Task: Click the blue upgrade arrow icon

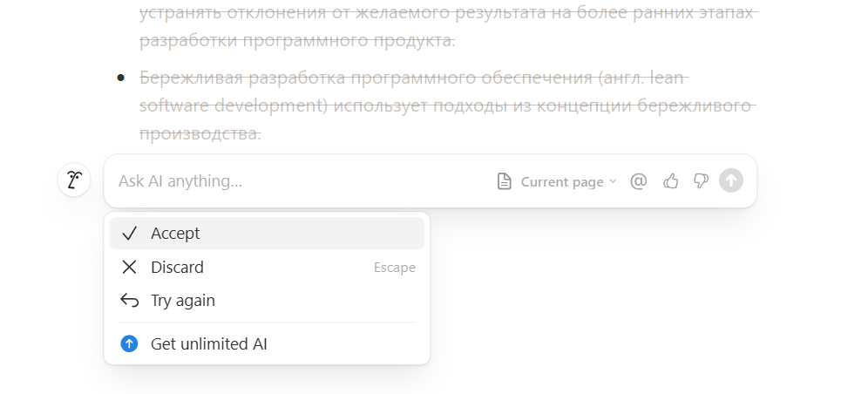Action: [130, 343]
